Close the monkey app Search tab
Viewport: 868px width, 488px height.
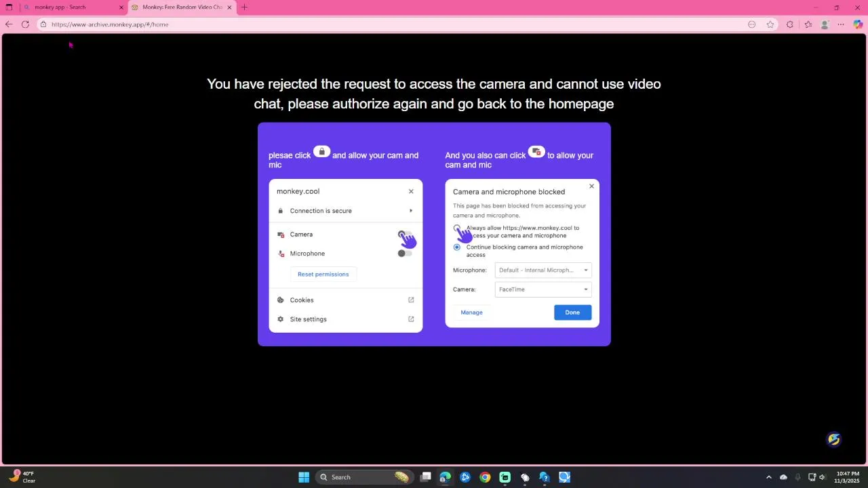pos(121,7)
